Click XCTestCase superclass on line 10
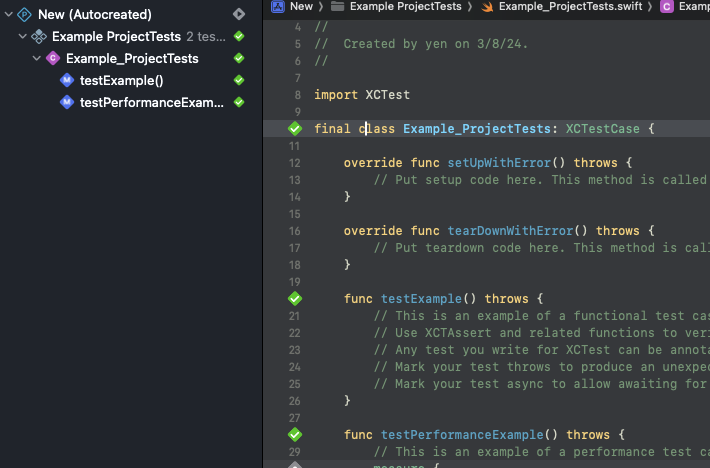The width and height of the screenshot is (710, 468). pos(603,129)
